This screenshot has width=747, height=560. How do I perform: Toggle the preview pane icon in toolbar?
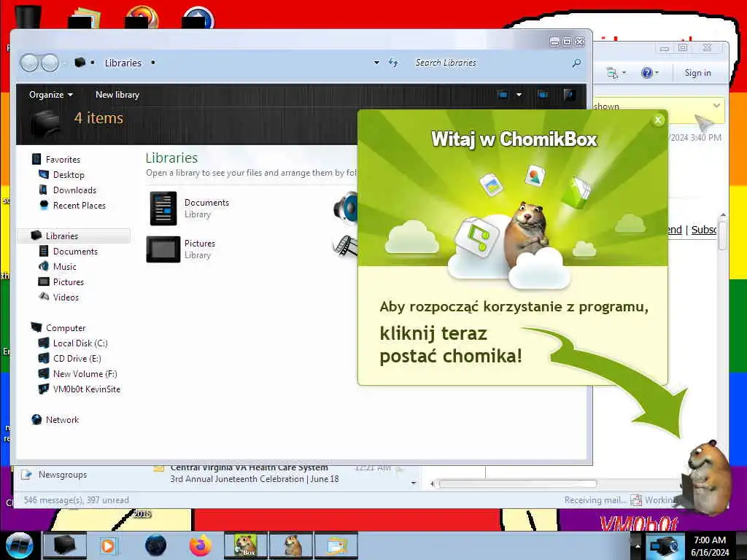coord(543,94)
